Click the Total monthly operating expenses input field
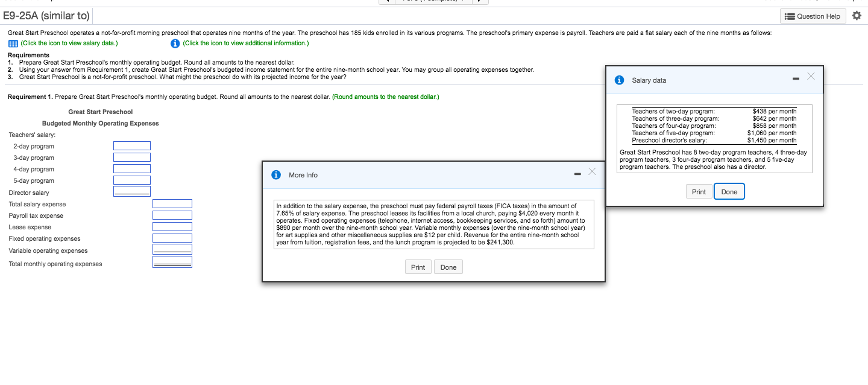 [172, 262]
